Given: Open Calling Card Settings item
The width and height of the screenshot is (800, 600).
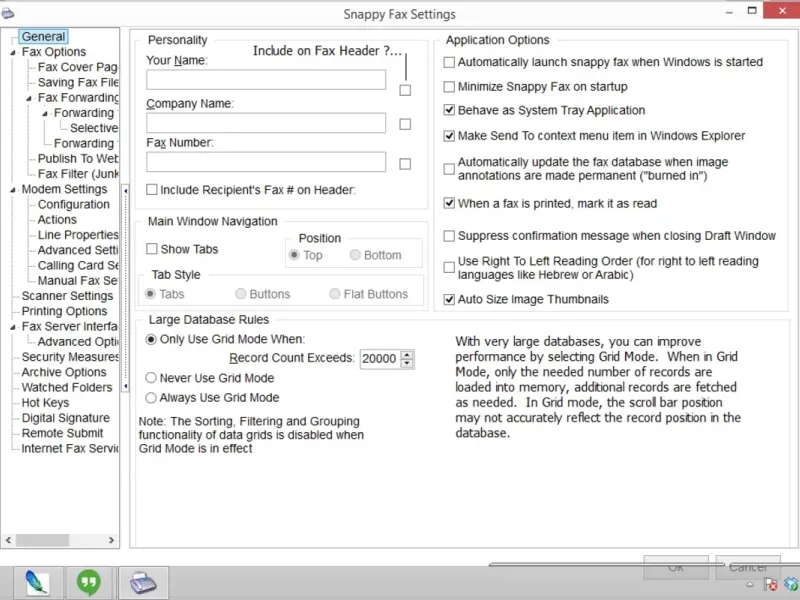Looking at the screenshot, I should point(78,266).
